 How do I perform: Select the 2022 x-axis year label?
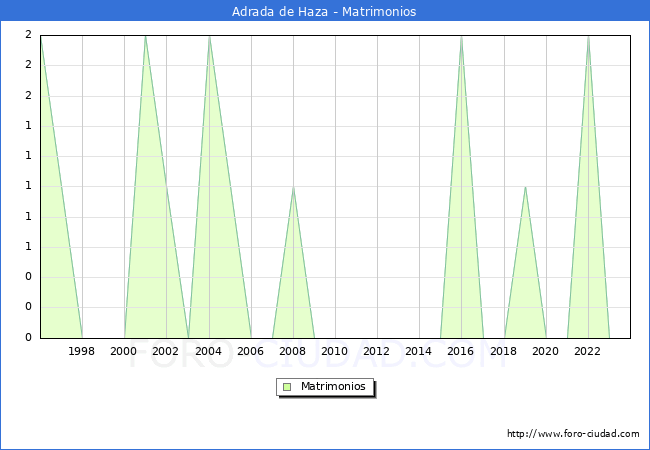[x=588, y=351]
